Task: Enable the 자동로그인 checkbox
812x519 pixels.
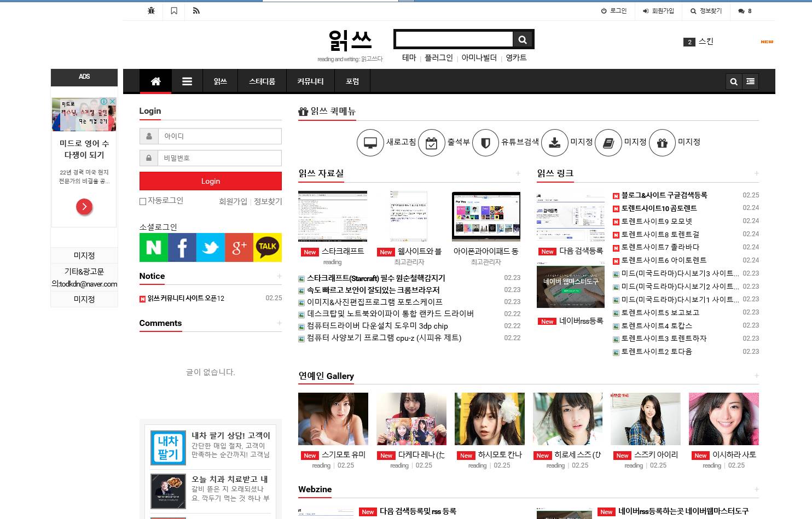Action: click(143, 201)
